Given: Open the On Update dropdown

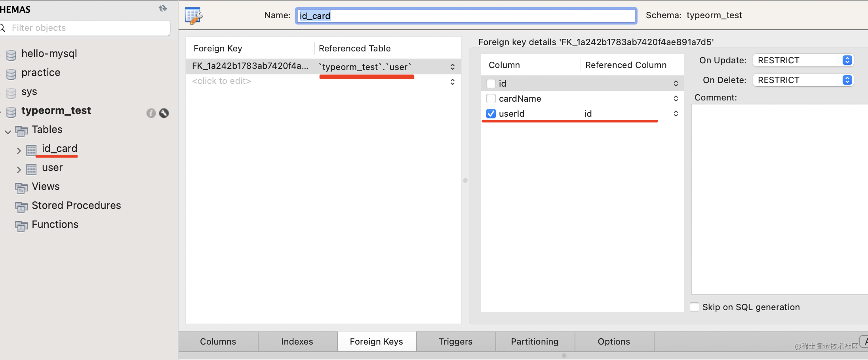Looking at the screenshot, I should click(803, 60).
